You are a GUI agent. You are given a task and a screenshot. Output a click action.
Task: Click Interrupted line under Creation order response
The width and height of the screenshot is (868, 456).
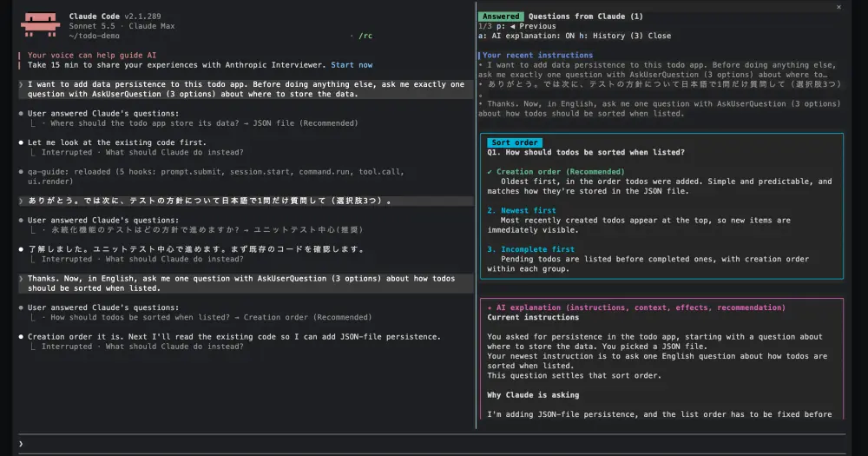[142, 347]
